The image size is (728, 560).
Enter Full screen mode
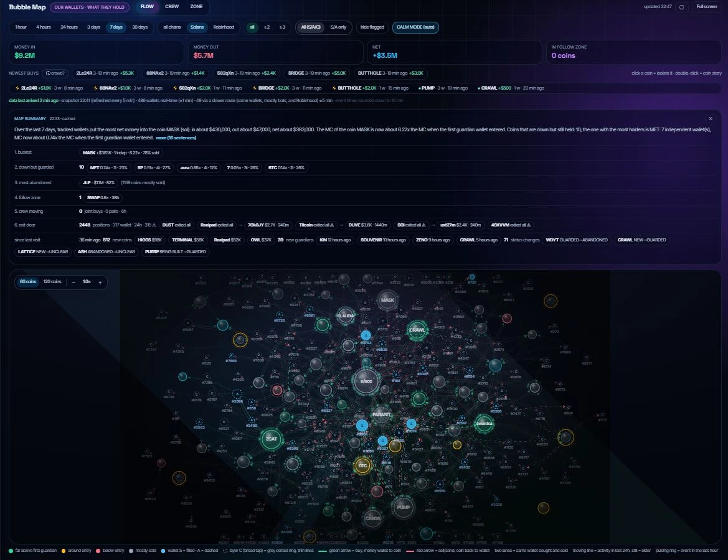[x=707, y=6]
